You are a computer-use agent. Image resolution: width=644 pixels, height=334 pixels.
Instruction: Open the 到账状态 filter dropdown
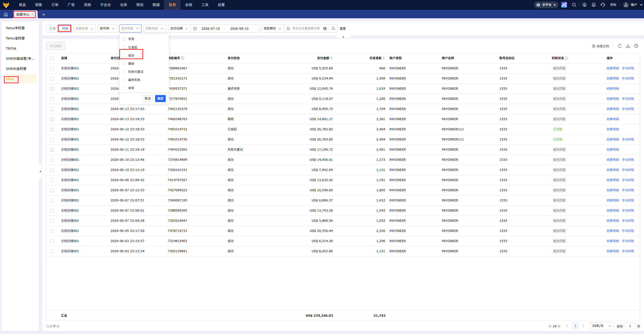pyautogui.click(x=155, y=28)
